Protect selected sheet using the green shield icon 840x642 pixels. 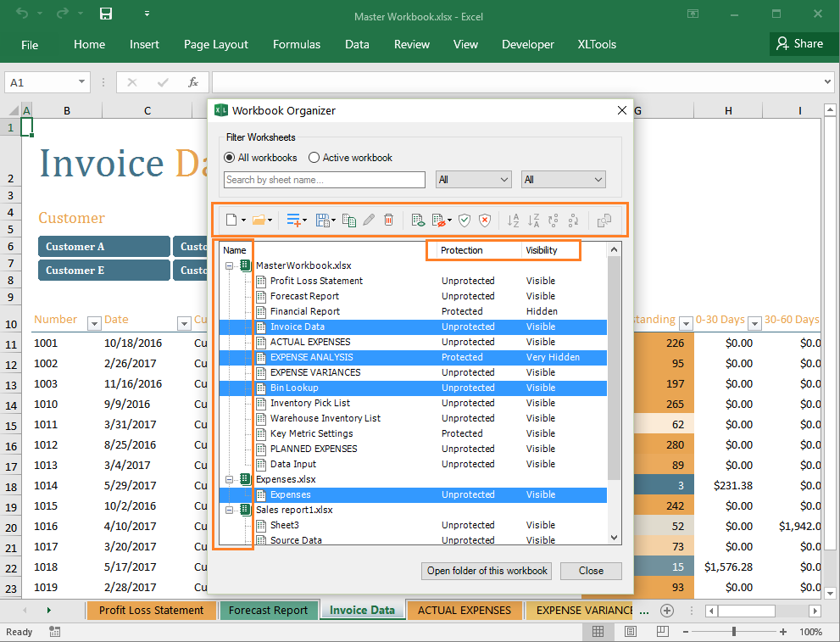[465, 220]
